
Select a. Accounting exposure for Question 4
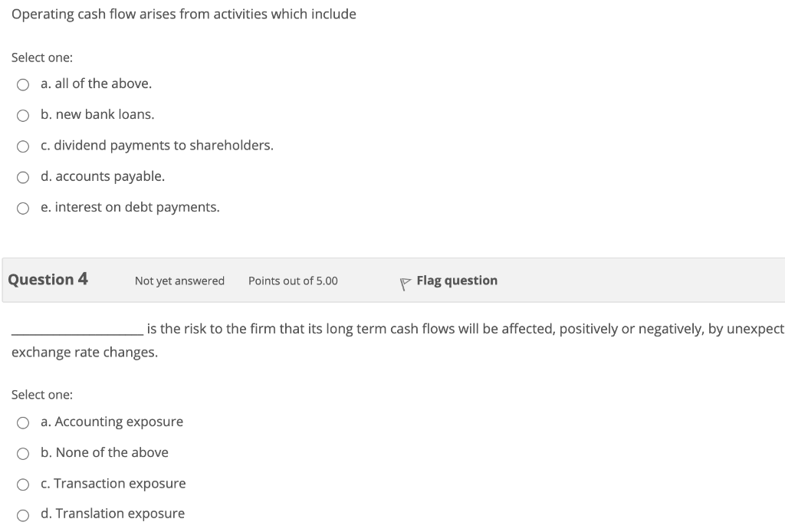23,422
